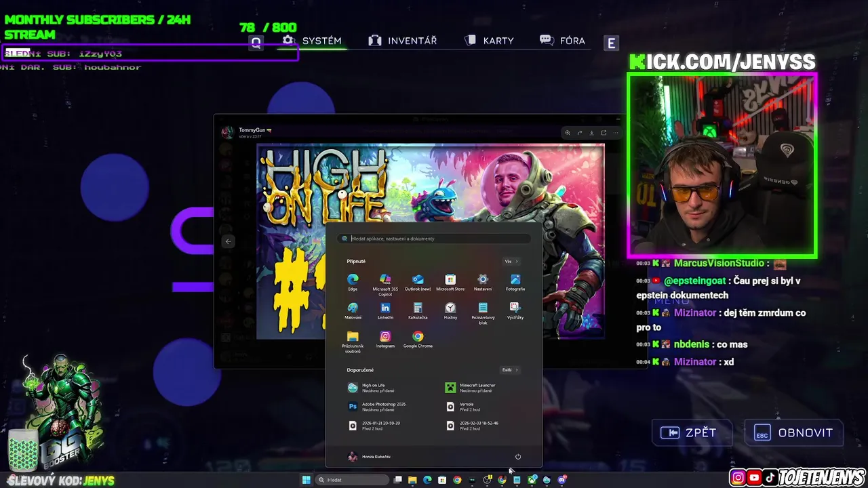Click the Windows Start button on taskbar

306,480
